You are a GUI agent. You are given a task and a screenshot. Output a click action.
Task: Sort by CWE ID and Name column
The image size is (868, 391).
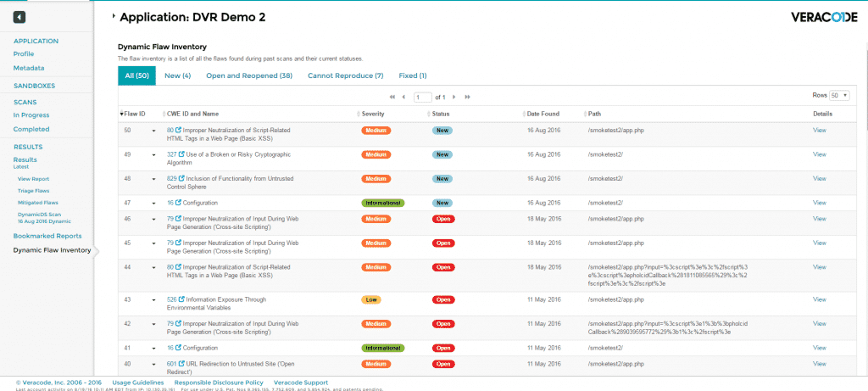(191, 115)
